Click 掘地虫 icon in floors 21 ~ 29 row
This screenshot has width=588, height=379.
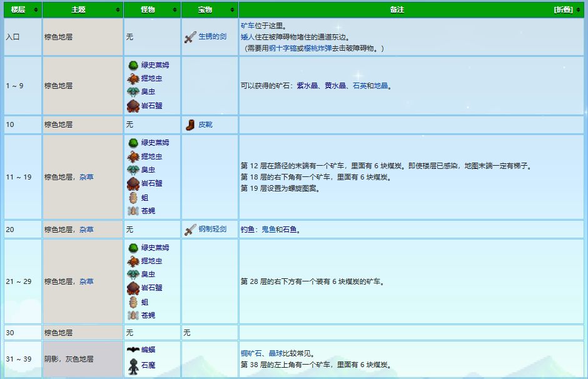pos(133,261)
